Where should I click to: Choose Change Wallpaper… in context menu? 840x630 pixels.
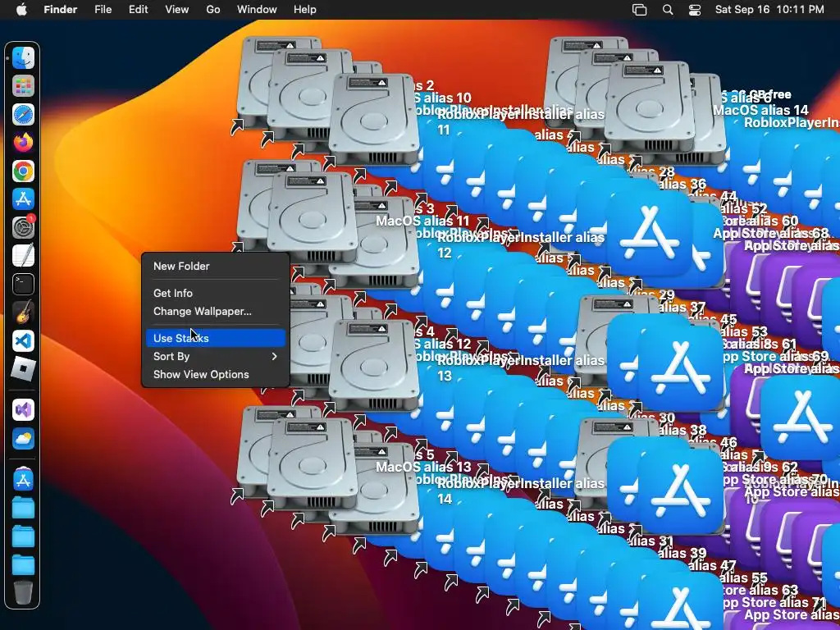(216, 311)
